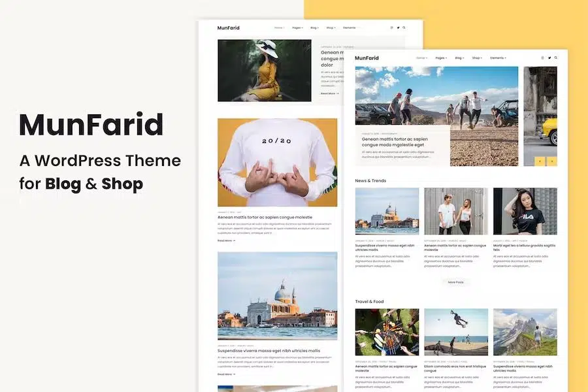Click the search icon in the front page header
This screenshot has height=392, width=588.
pos(556,57)
